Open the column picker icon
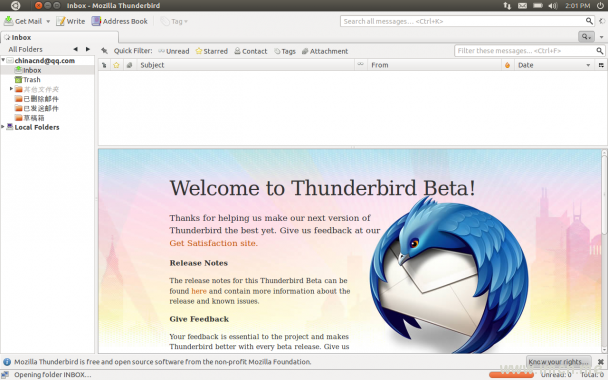 click(x=601, y=65)
